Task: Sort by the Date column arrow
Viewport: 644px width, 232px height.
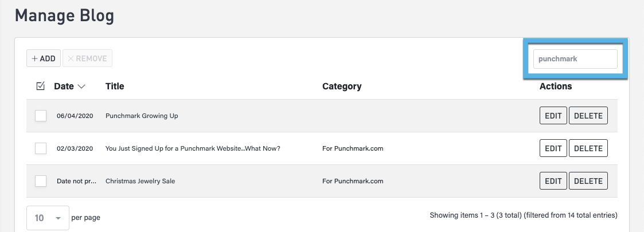Action: [x=81, y=86]
